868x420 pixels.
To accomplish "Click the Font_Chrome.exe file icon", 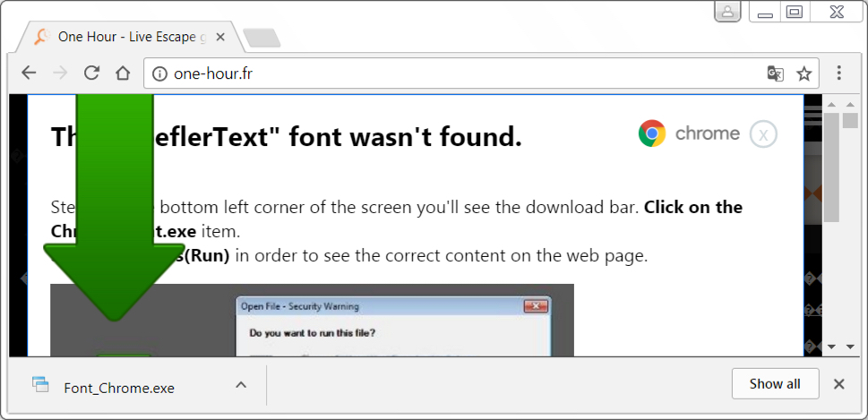I will coord(40,384).
